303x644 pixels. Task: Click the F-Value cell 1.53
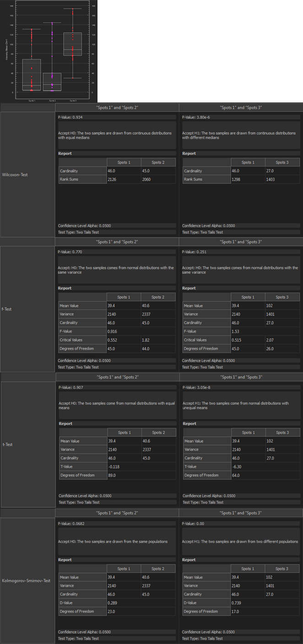point(265,331)
